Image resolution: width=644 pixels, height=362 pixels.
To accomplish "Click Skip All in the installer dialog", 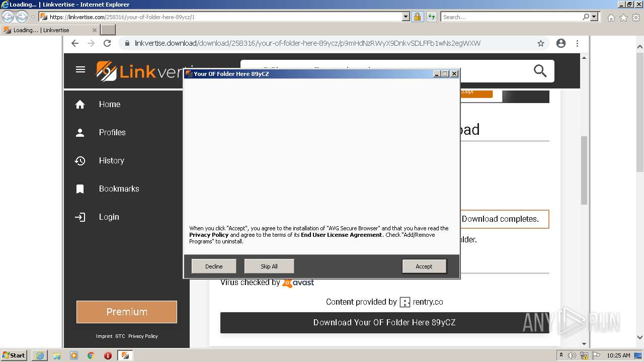I will tap(269, 266).
